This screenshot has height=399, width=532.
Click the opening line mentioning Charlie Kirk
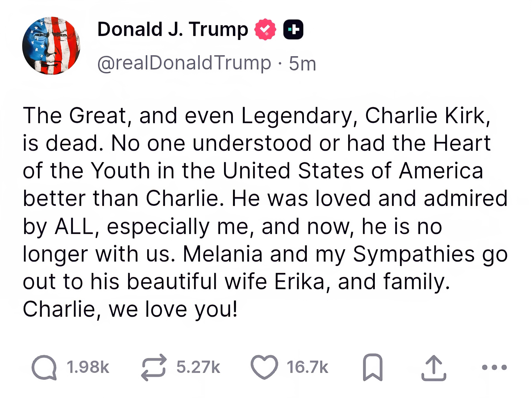256,116
